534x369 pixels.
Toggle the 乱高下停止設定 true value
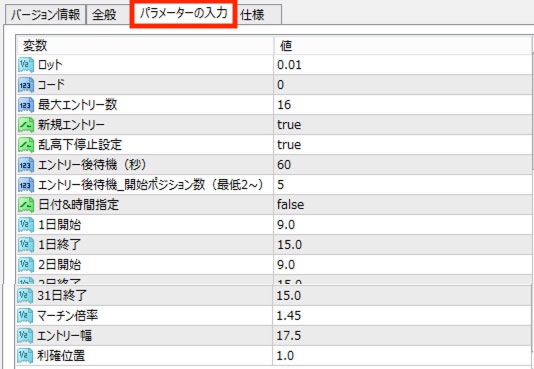pos(403,145)
